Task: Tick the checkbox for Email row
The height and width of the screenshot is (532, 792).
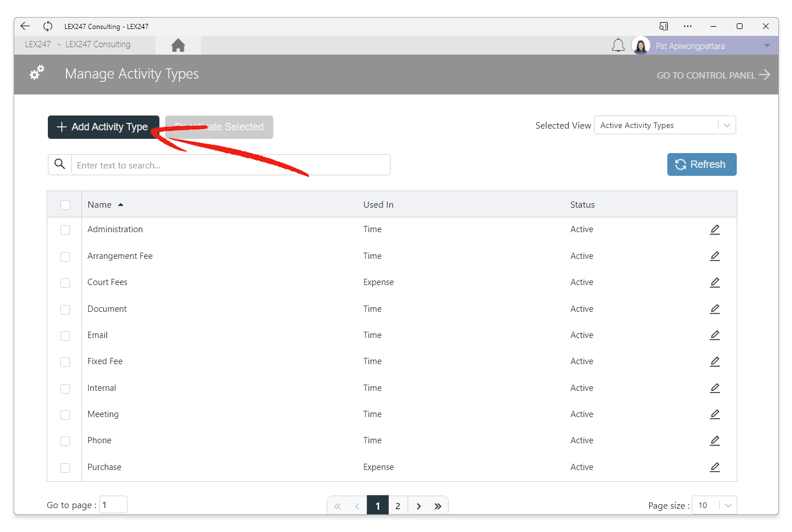Action: 65,336
